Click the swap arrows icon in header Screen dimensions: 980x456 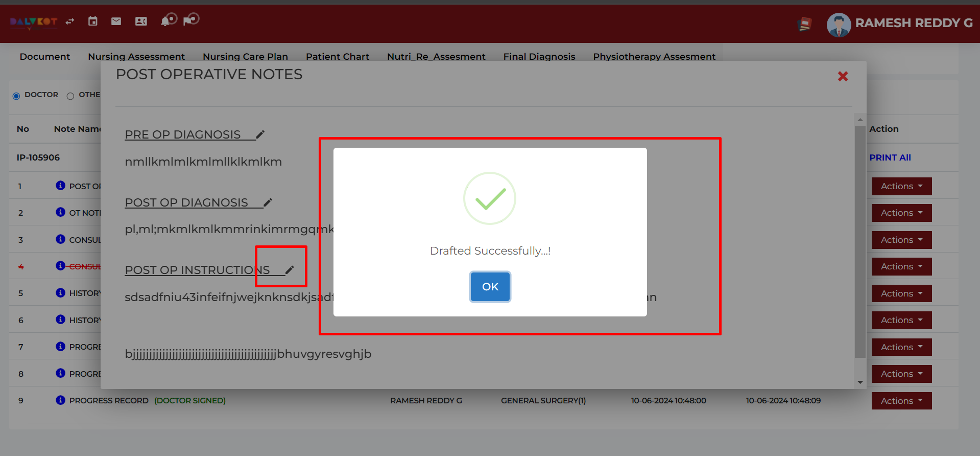pyautogui.click(x=70, y=21)
